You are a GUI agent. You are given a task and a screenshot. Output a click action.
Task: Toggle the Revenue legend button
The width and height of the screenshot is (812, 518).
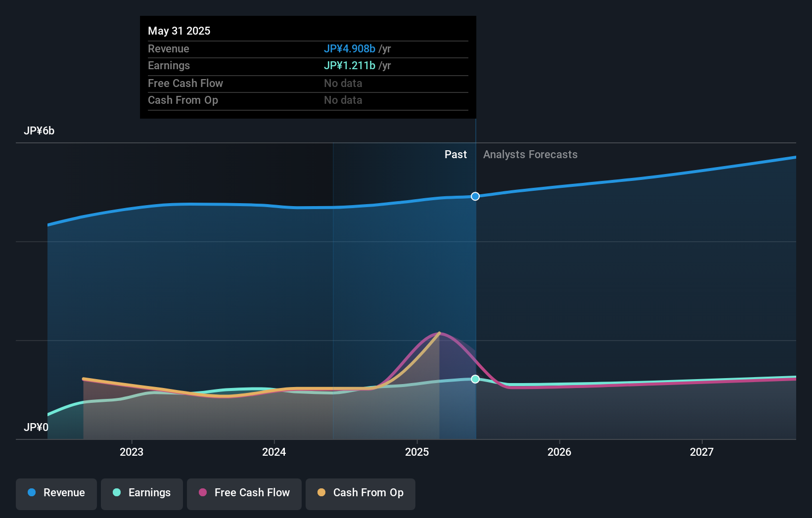pyautogui.click(x=56, y=494)
